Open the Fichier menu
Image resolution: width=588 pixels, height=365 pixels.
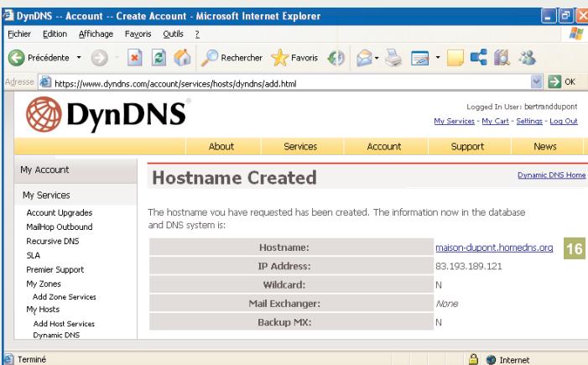(19, 34)
